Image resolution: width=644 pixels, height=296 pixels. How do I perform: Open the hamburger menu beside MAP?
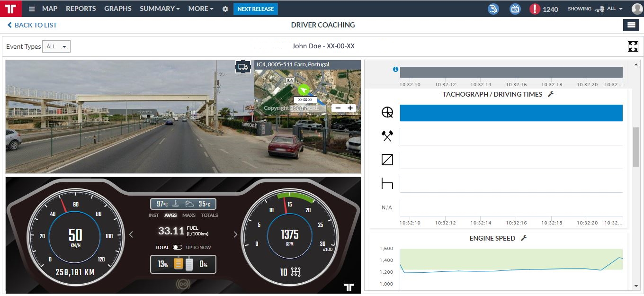tap(32, 9)
